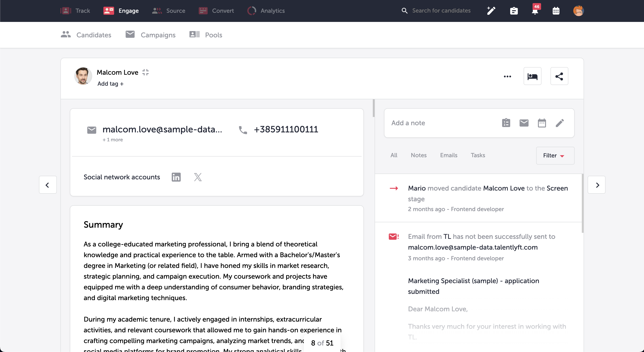
Task: Click Add tag + under candidate name
Action: point(111,84)
